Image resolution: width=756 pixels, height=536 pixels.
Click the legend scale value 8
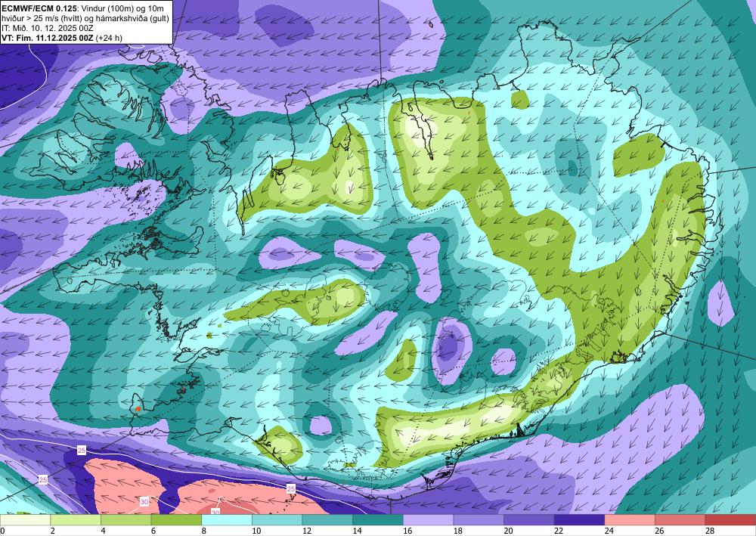tap(204, 531)
